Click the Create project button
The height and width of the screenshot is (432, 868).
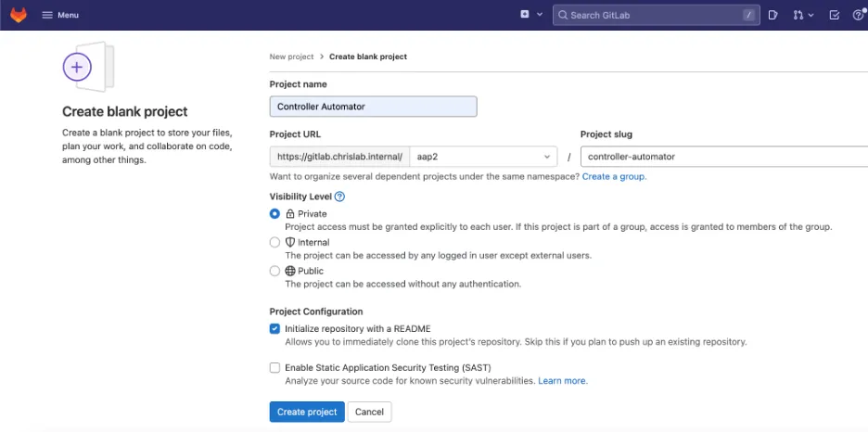(x=307, y=412)
